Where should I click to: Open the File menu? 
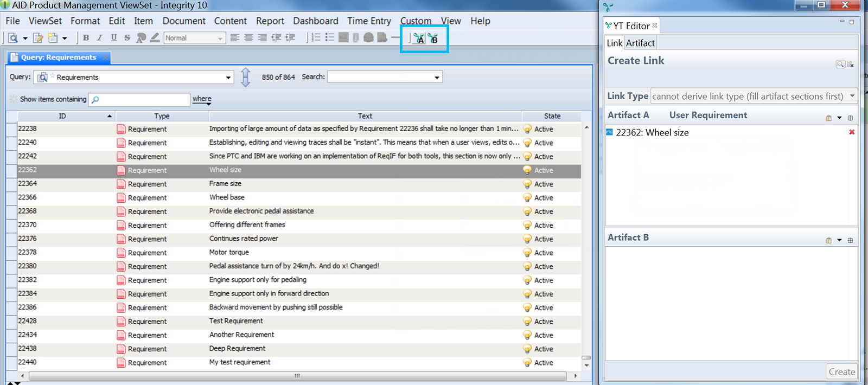coord(12,21)
